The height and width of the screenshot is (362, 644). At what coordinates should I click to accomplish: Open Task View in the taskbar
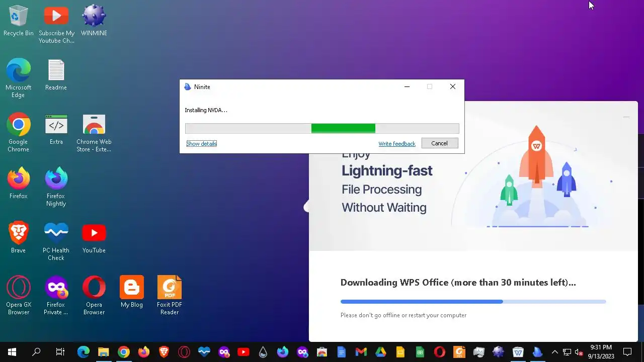[x=60, y=352]
